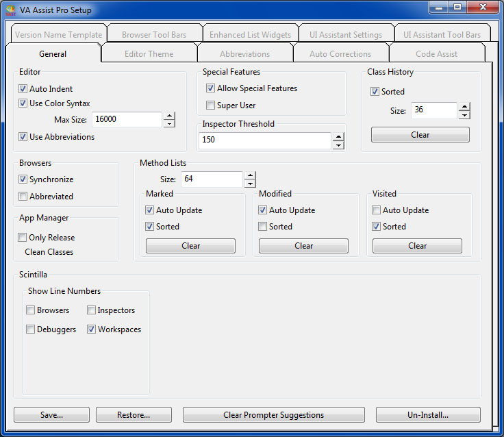
Task: Decrease Inspector Threshold with the down arrow
Action: point(338,145)
